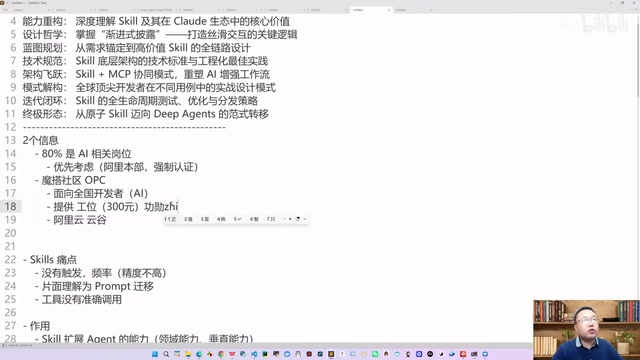Pick IME candidate 1 之

tap(171, 219)
